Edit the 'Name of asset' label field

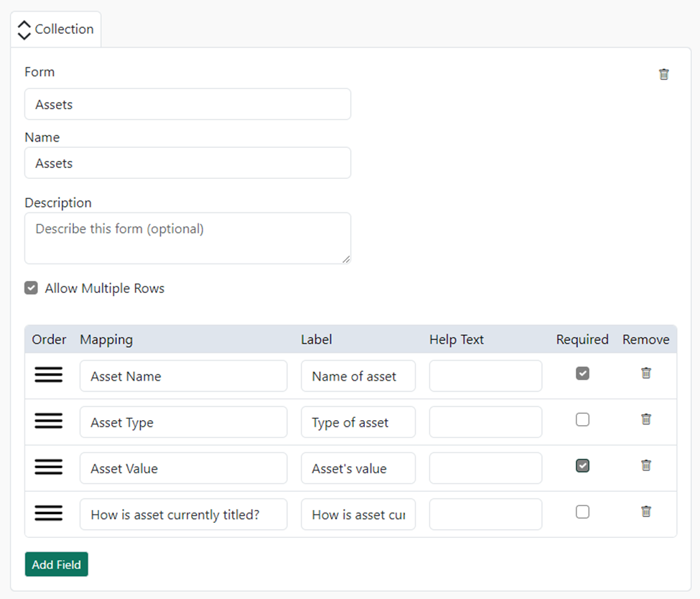[x=358, y=376]
